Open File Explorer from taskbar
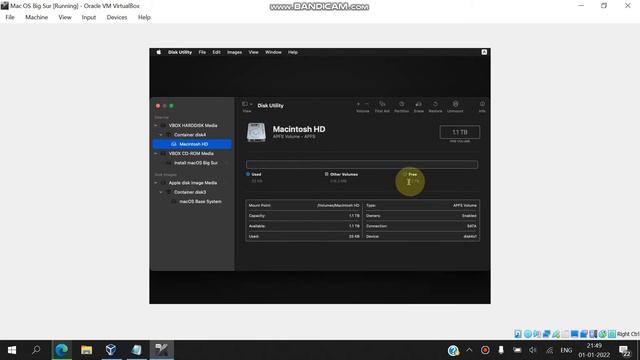The height and width of the screenshot is (360, 640). click(x=87, y=350)
